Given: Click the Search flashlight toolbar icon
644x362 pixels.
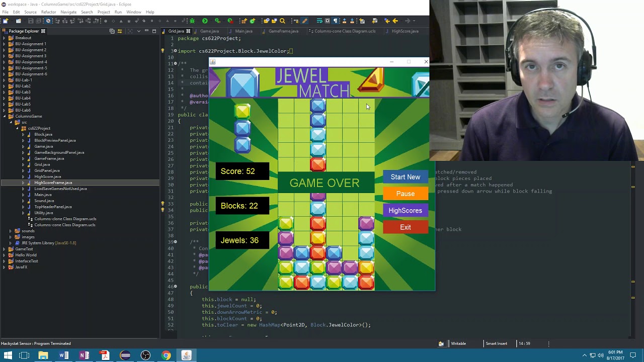Looking at the screenshot, I should [x=282, y=21].
